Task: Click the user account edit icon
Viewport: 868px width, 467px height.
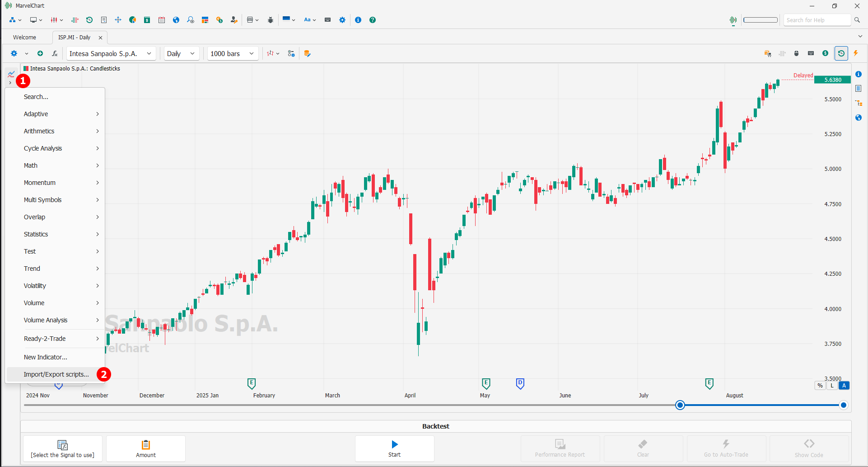Action: (234, 20)
